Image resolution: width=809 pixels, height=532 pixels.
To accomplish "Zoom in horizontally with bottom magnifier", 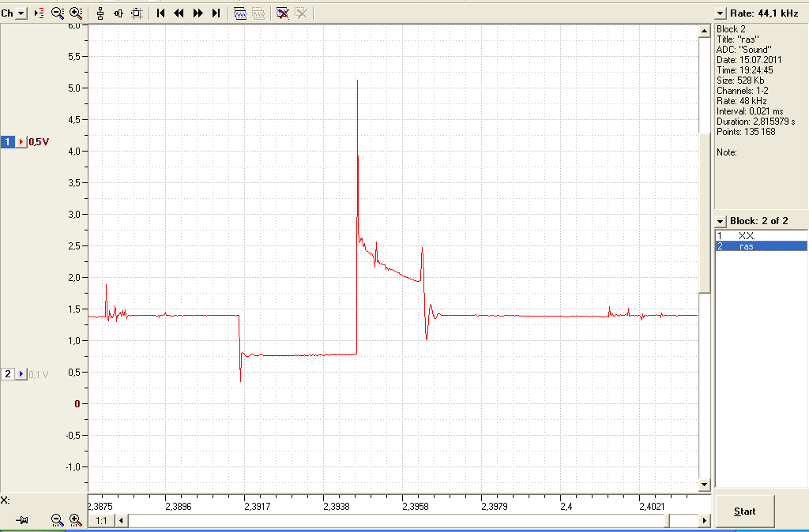I will [75, 520].
